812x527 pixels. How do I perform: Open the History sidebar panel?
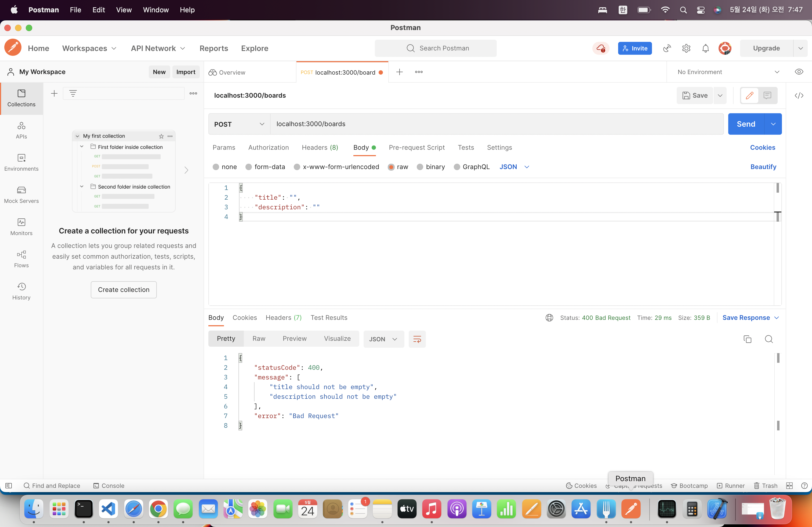[x=21, y=291]
